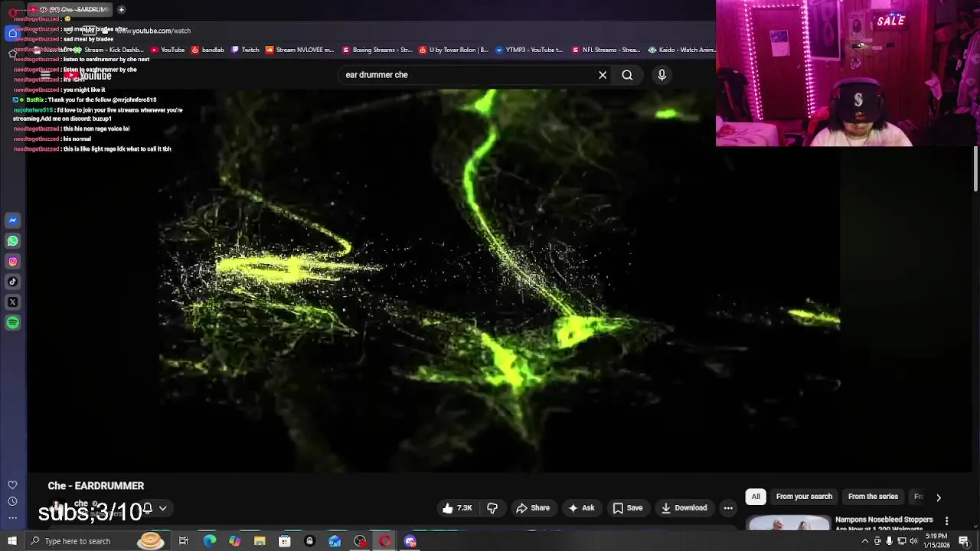The width and height of the screenshot is (980, 551).
Task: Open the Twitch bookmark
Action: tap(245, 50)
